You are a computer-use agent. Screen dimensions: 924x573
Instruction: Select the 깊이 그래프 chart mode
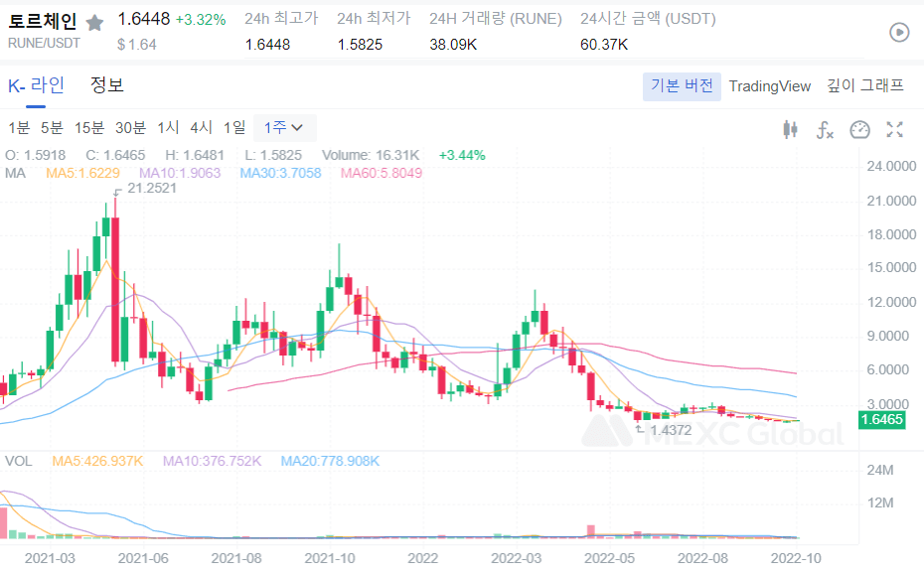[x=865, y=86]
